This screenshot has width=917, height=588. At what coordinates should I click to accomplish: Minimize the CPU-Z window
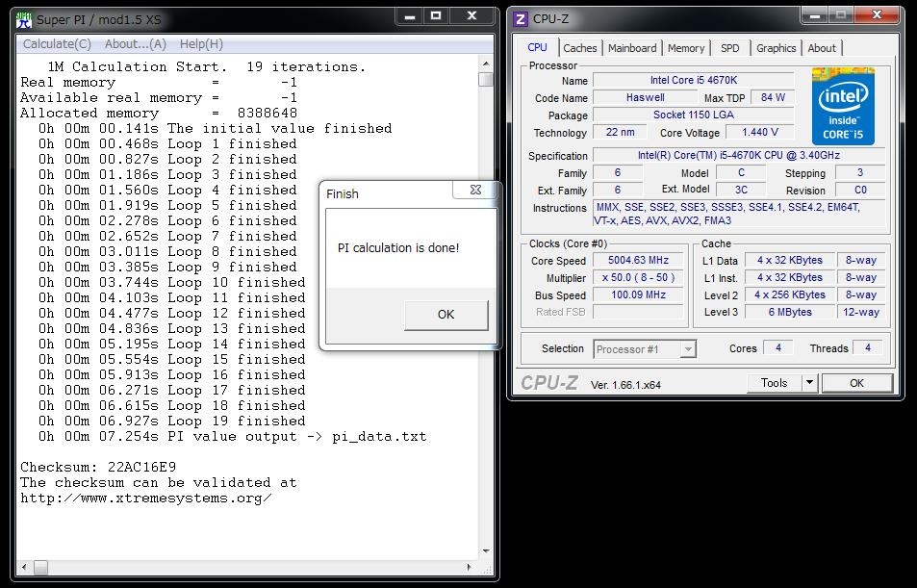point(814,15)
